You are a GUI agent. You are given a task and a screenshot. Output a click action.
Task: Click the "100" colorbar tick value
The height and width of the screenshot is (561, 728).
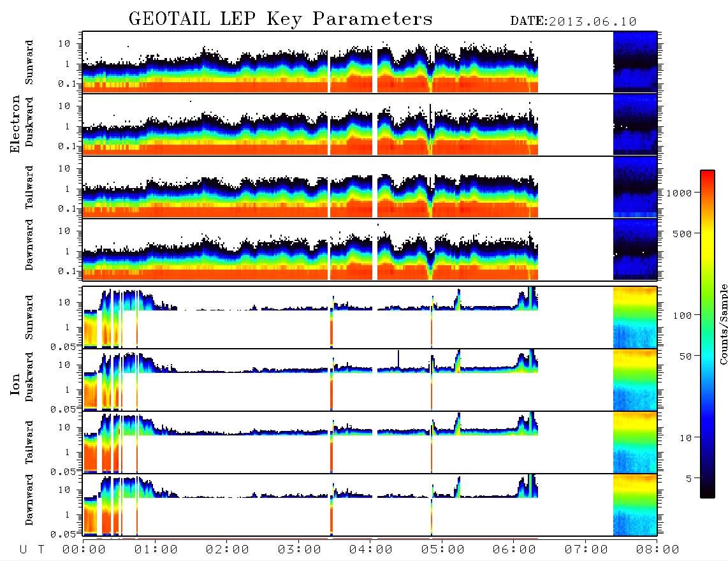tap(682, 316)
